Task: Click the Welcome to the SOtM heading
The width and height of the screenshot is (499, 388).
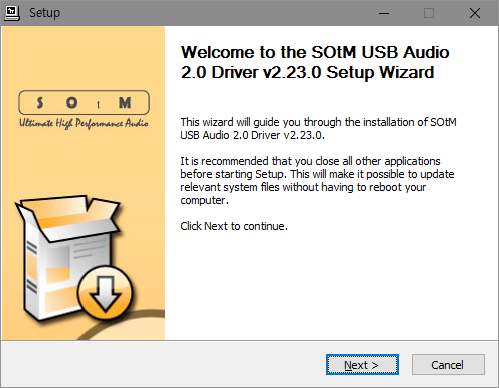Action: point(315,62)
